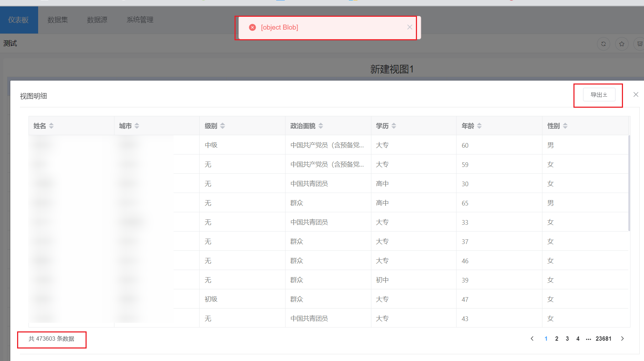Sort table by 城市 column
Viewport: 644px width, 361px height.
[137, 126]
